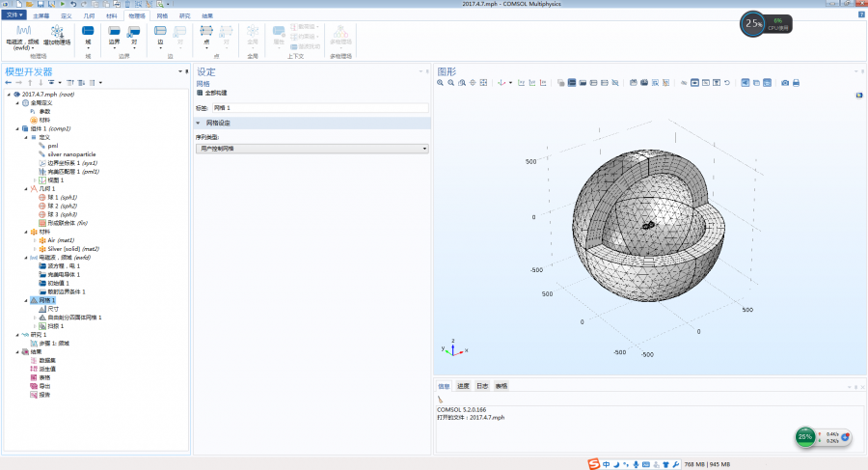
Task: Zoom in using the graphics toolbar magnifier
Action: click(440, 83)
